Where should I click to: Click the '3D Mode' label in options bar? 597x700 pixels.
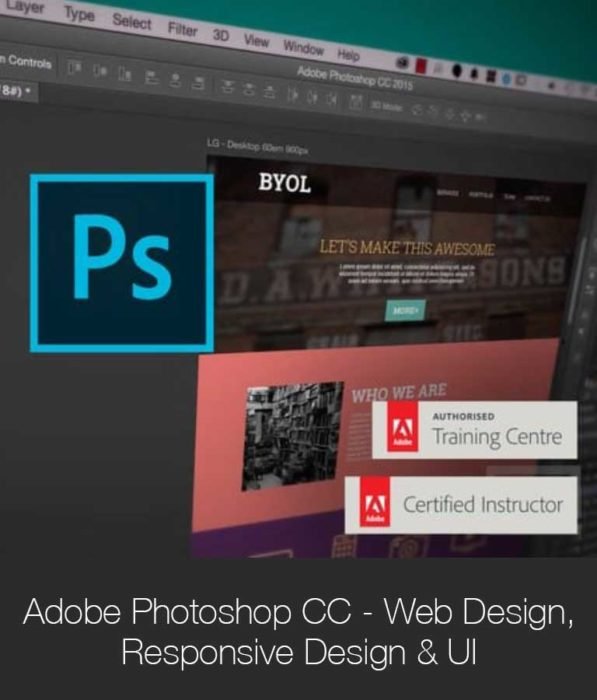click(386, 106)
